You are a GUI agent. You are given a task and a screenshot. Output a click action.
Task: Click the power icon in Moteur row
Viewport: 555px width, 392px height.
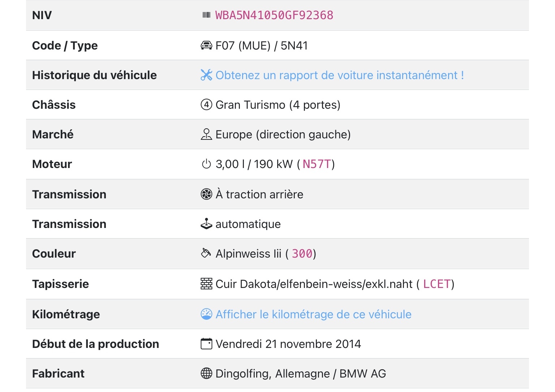pos(206,164)
